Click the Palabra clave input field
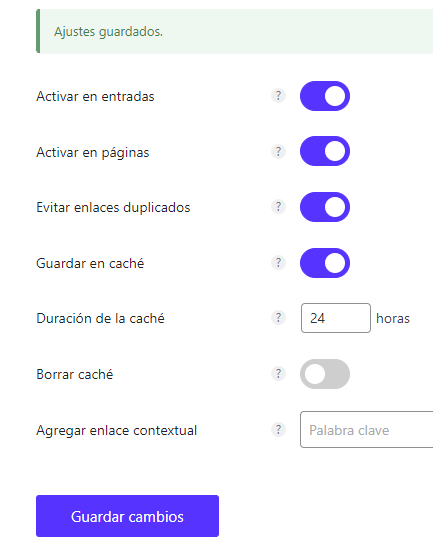This screenshot has width=433, height=543. (x=366, y=430)
